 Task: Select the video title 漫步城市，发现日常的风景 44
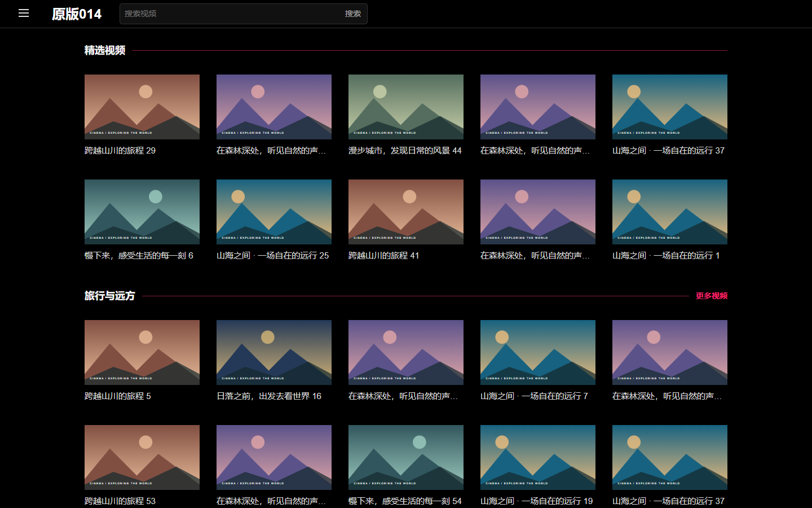click(x=405, y=151)
